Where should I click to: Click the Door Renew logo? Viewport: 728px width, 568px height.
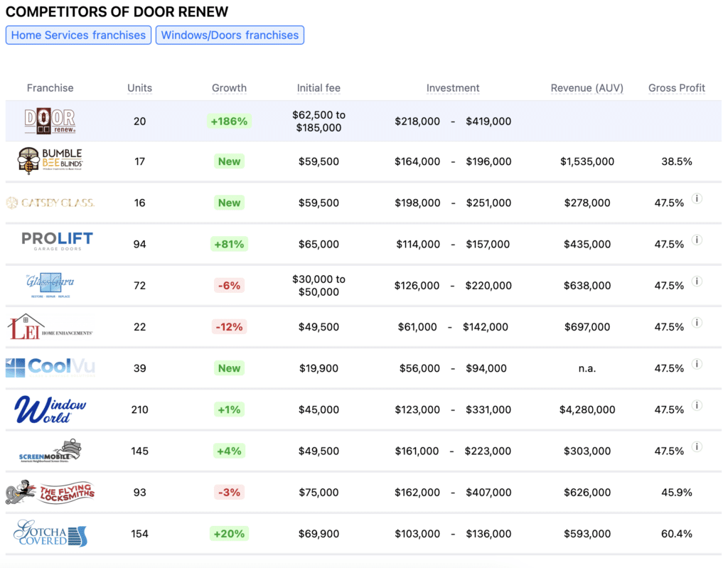(50, 122)
